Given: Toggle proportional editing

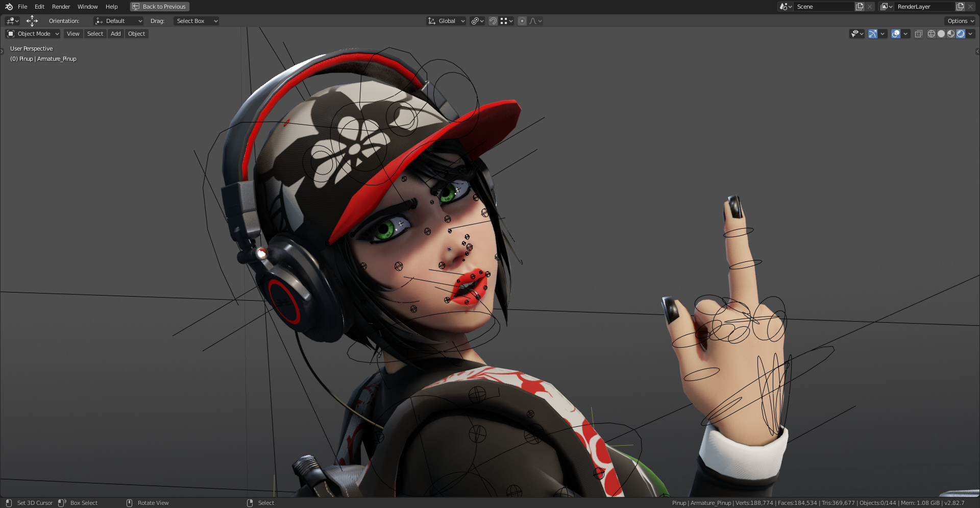Looking at the screenshot, I should click(x=522, y=21).
